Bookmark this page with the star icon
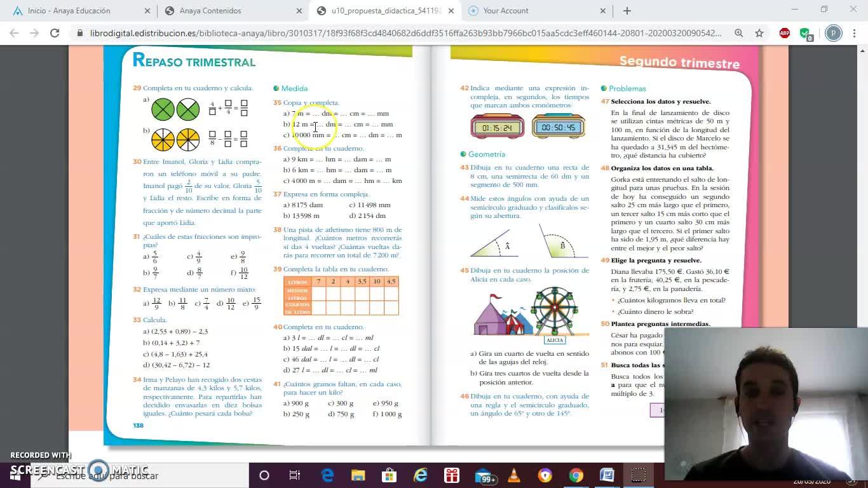 [x=759, y=33]
